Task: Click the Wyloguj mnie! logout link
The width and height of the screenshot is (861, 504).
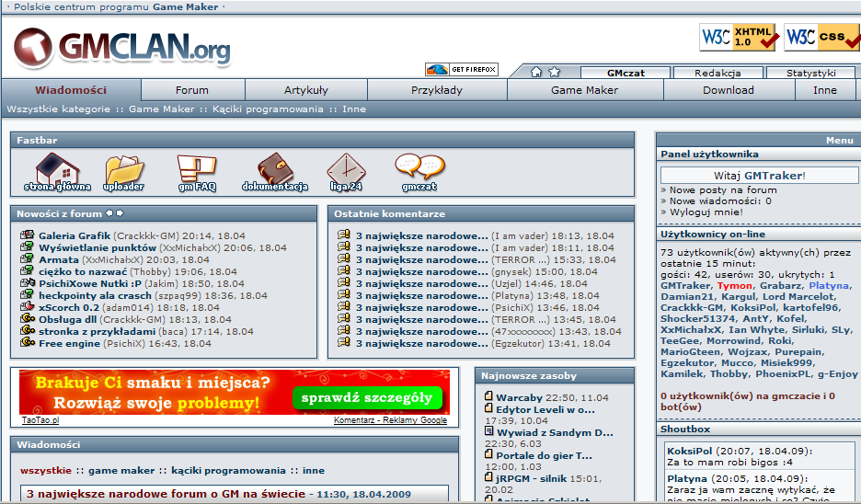Action: tap(706, 212)
